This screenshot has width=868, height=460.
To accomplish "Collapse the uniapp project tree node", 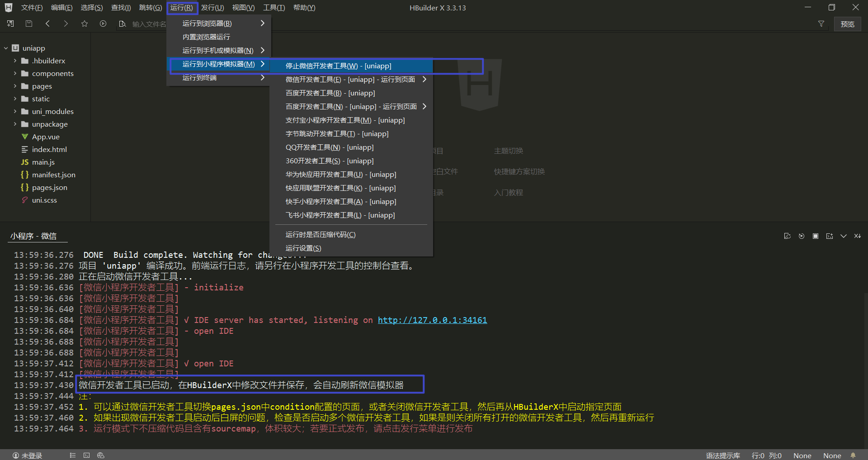I will 5,48.
